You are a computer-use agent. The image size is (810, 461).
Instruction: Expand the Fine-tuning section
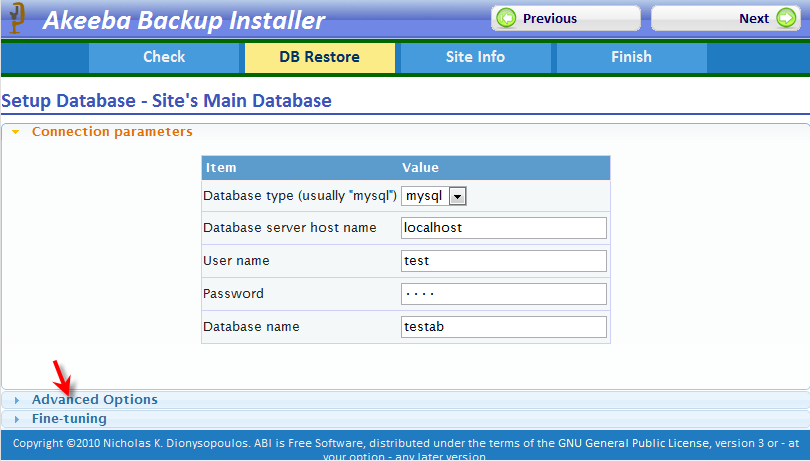coord(406,419)
